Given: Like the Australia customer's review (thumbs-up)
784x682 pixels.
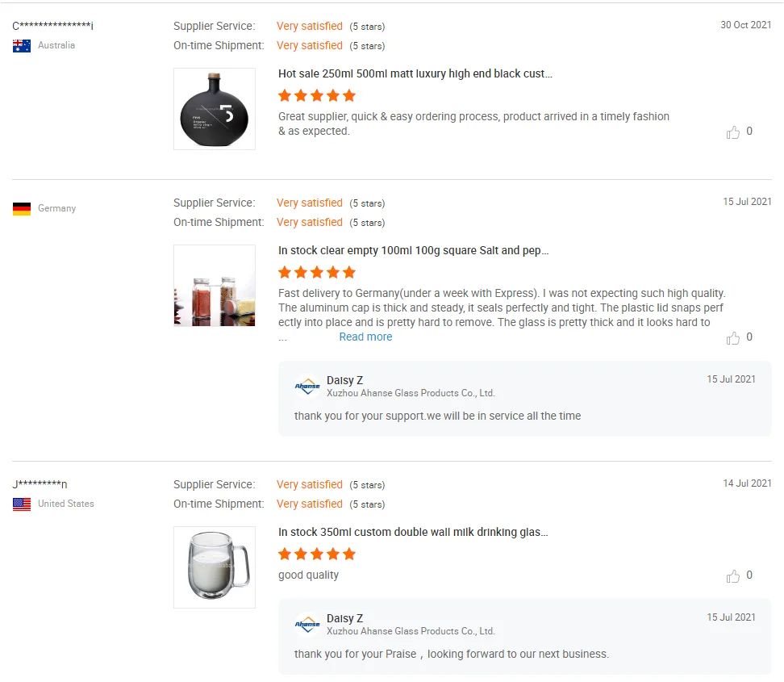Looking at the screenshot, I should (x=733, y=132).
